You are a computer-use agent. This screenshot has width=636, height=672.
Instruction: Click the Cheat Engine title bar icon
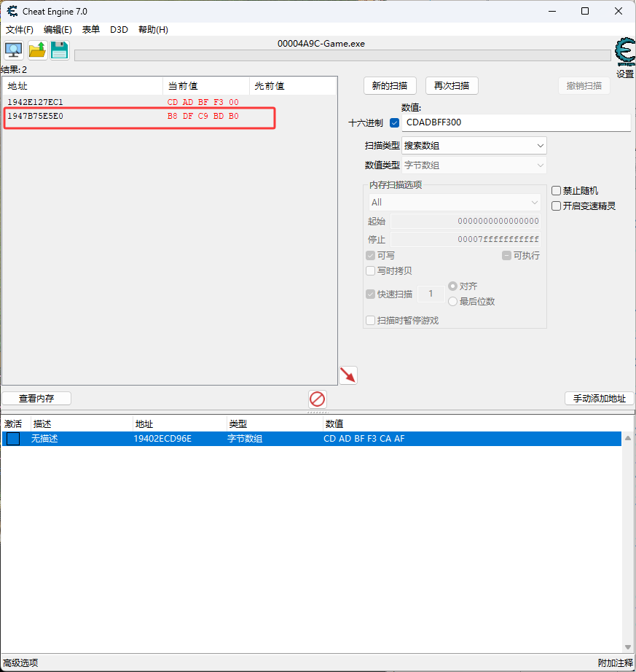point(12,11)
